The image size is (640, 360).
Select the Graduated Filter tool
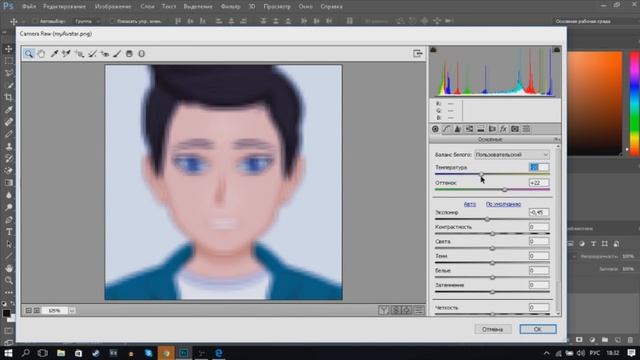[129, 54]
